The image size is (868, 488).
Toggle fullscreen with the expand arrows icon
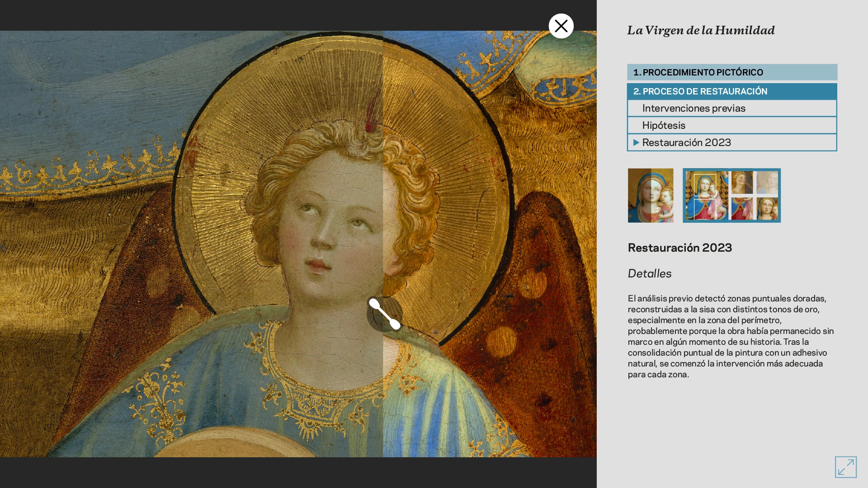[845, 467]
